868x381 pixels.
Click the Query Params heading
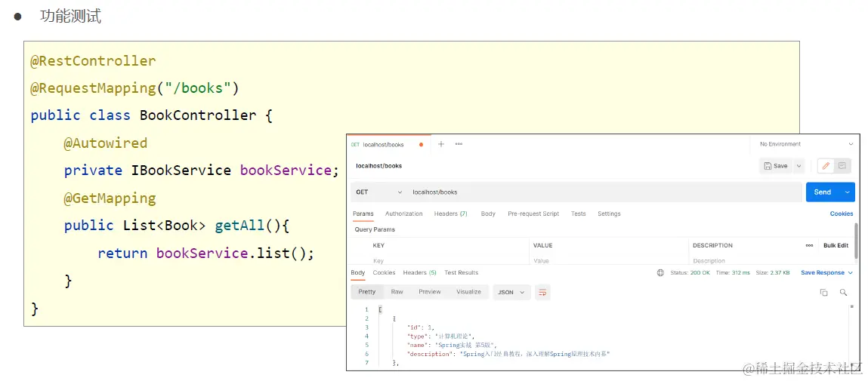[x=375, y=229]
